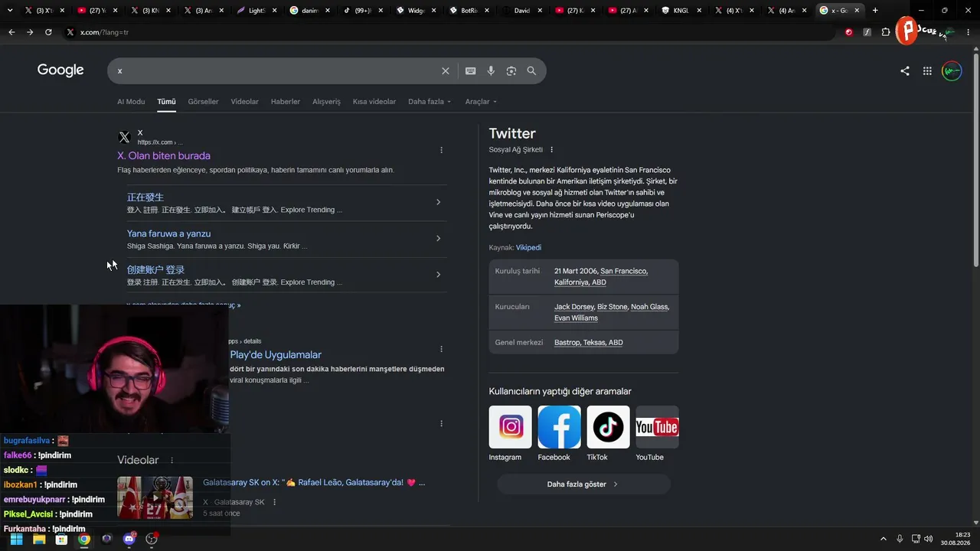Open the Videolar section options menu

click(x=171, y=461)
